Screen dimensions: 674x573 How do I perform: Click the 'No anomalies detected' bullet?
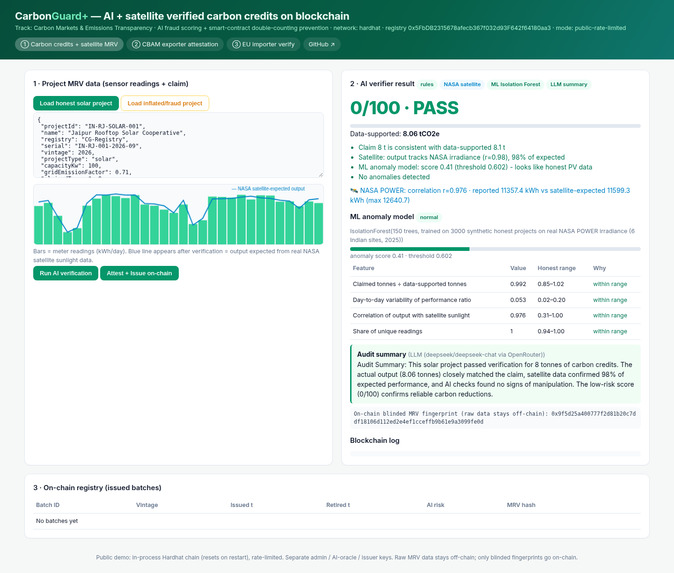coord(394,177)
